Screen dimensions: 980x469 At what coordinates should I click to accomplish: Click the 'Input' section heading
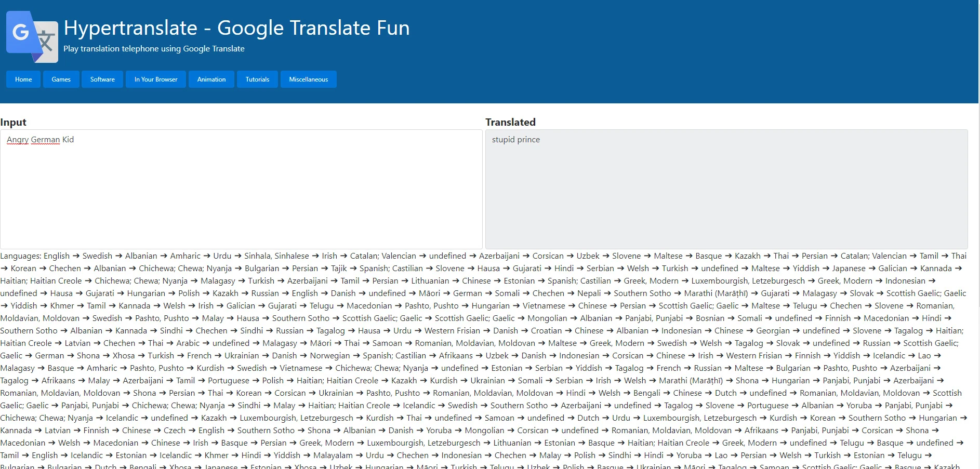click(14, 122)
